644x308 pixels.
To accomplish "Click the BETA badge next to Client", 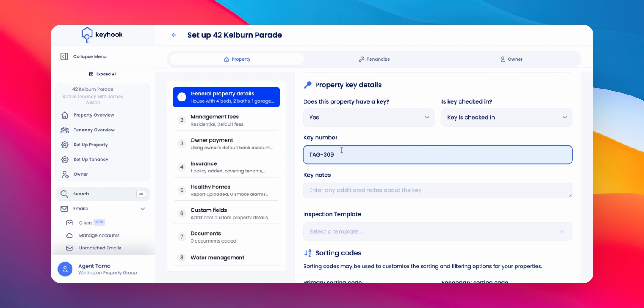I will coord(99,222).
